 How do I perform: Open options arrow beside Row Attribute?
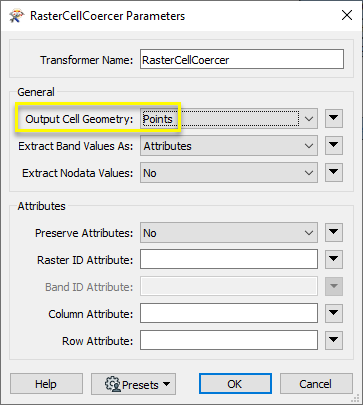[x=334, y=340]
